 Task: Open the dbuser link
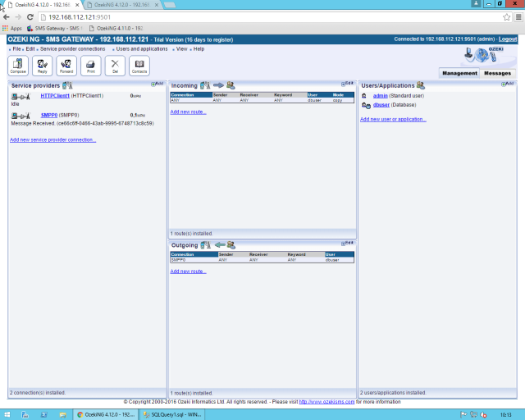point(381,105)
